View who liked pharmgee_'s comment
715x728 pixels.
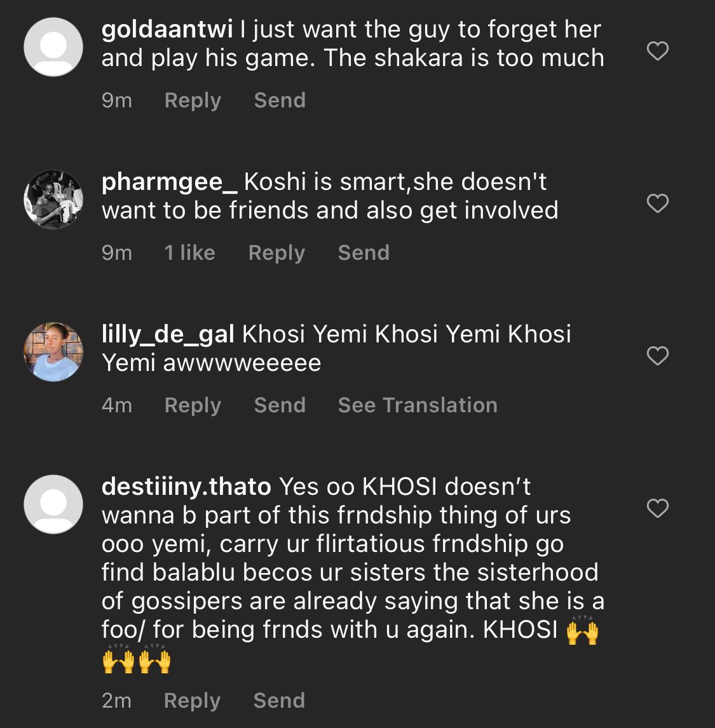tap(189, 253)
